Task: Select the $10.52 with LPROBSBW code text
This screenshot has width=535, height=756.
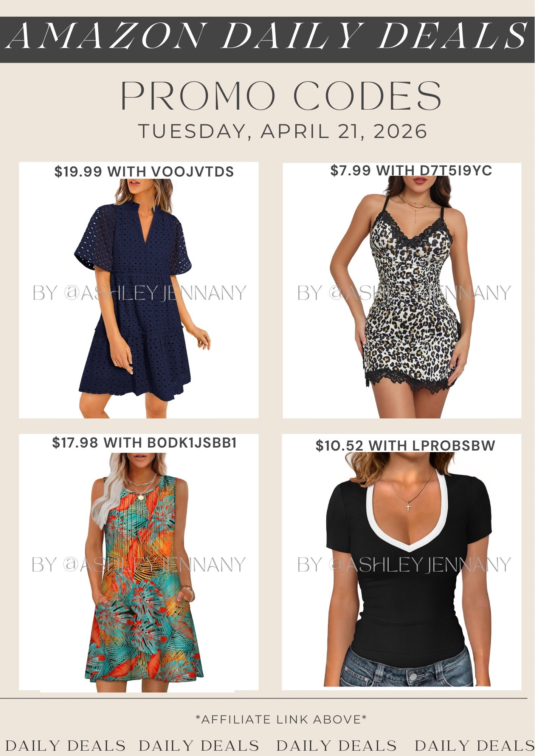Action: click(x=405, y=446)
